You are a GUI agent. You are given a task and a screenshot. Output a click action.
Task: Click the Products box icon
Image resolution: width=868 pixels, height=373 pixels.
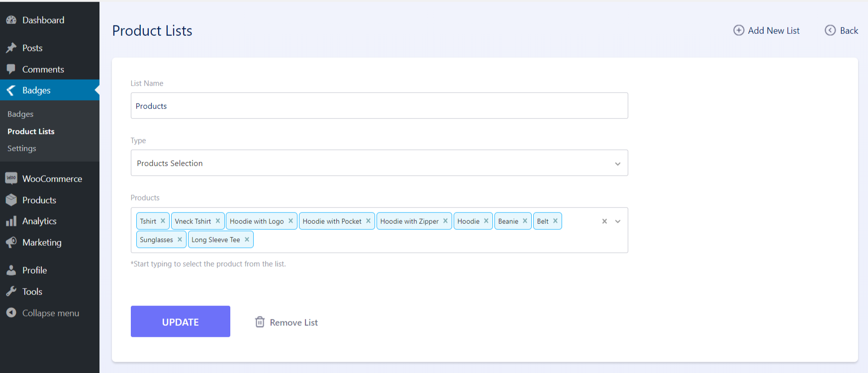coord(11,200)
